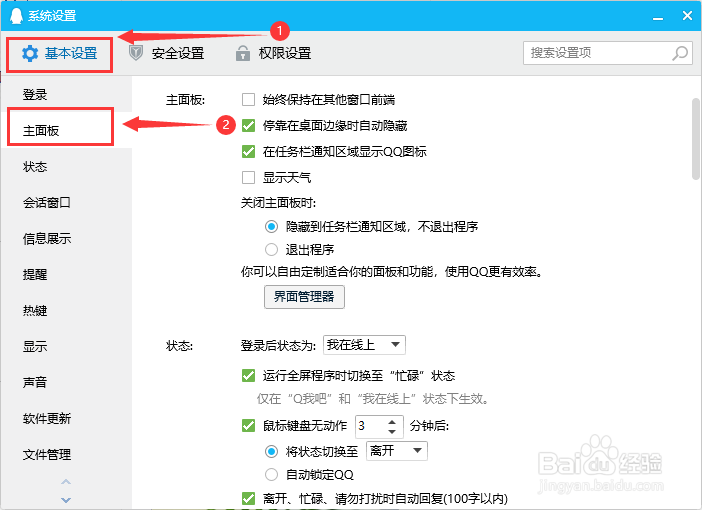Open the 我在线上 login status dropdown
702x510 pixels.
point(364,345)
